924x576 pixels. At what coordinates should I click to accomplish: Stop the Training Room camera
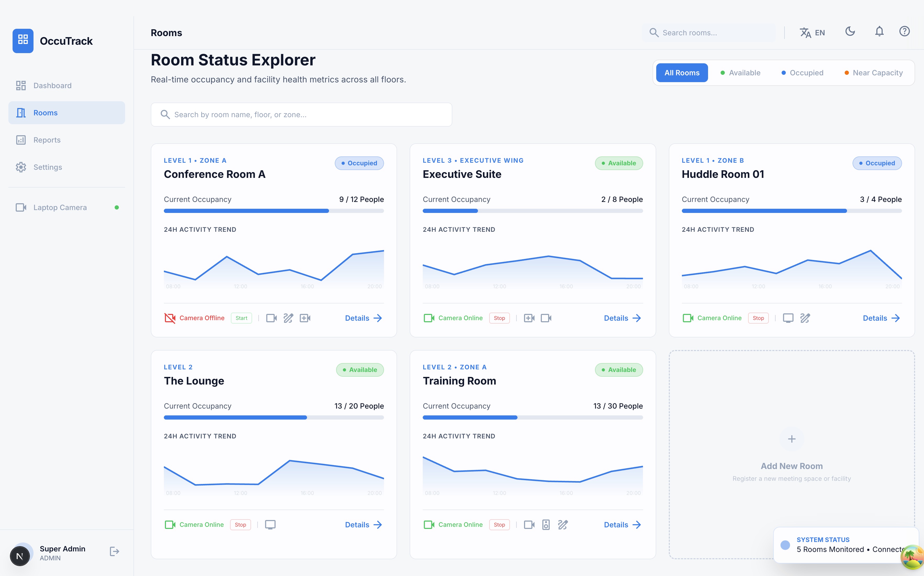click(499, 524)
